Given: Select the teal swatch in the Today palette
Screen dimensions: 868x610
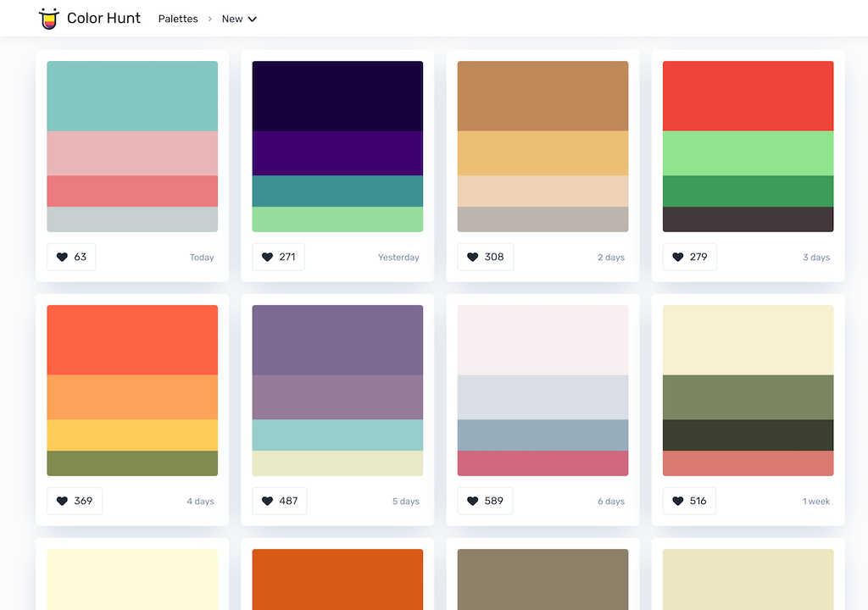Looking at the screenshot, I should click(132, 97).
